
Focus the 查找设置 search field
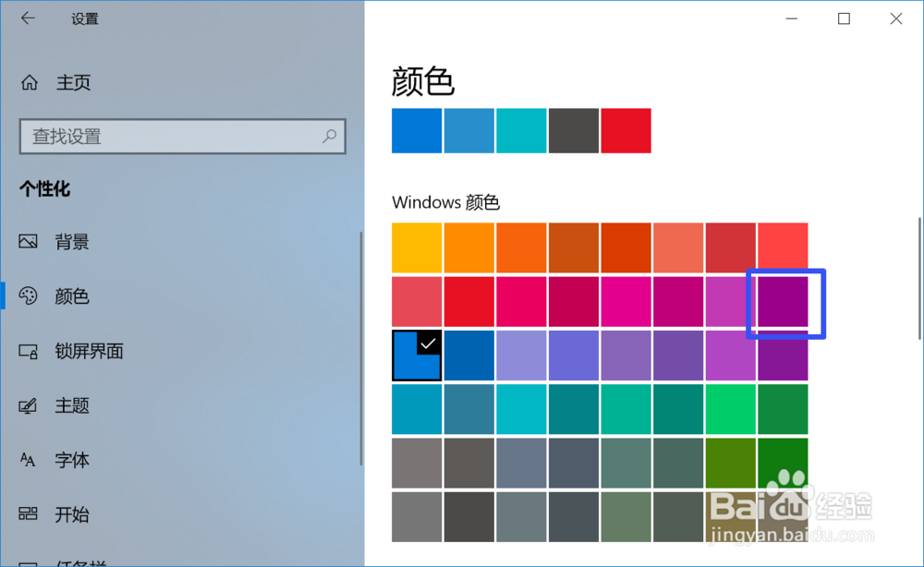[x=182, y=137]
